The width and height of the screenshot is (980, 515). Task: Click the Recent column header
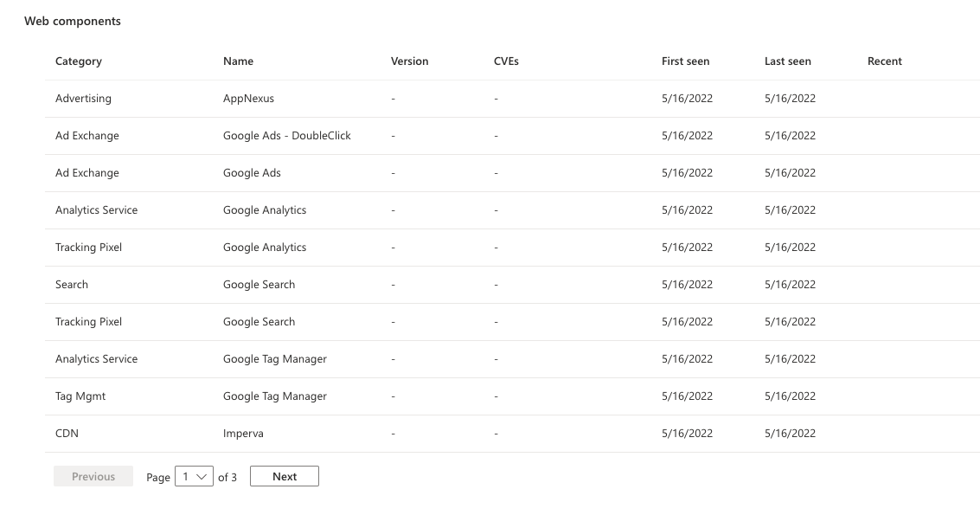(884, 61)
